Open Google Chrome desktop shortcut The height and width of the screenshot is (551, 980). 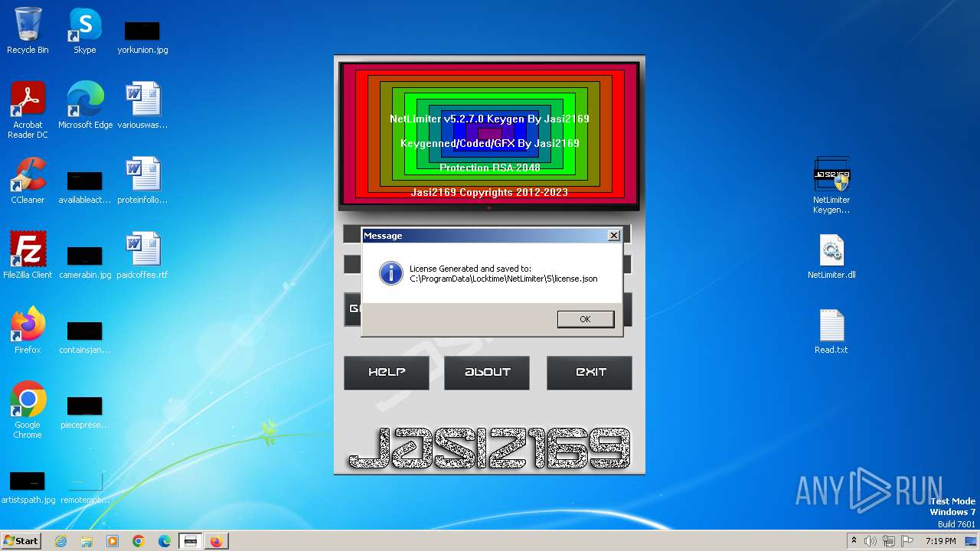(x=28, y=410)
